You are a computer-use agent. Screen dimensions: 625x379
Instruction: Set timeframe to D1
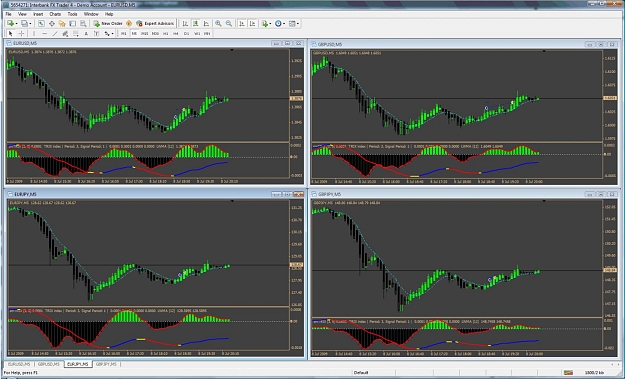(x=187, y=34)
